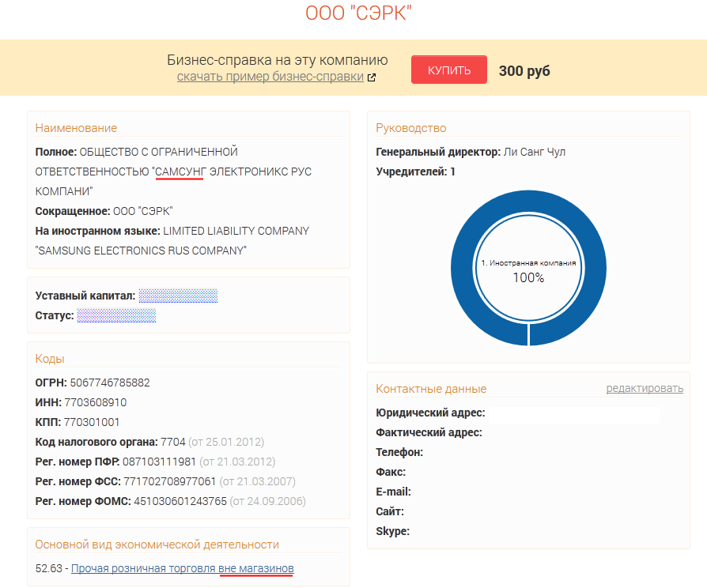Click the blurred Уставный капитал value
The width and height of the screenshot is (707, 588).
click(178, 296)
